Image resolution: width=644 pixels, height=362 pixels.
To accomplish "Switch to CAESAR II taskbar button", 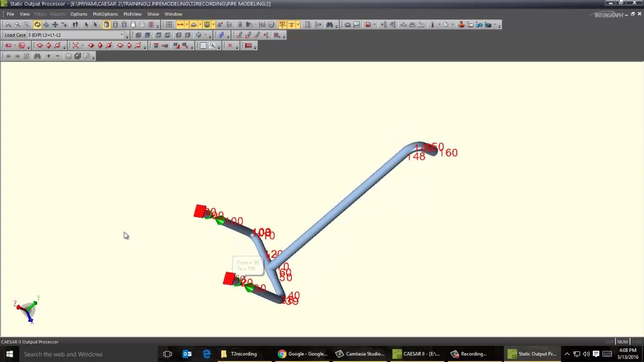I will coord(418,354).
